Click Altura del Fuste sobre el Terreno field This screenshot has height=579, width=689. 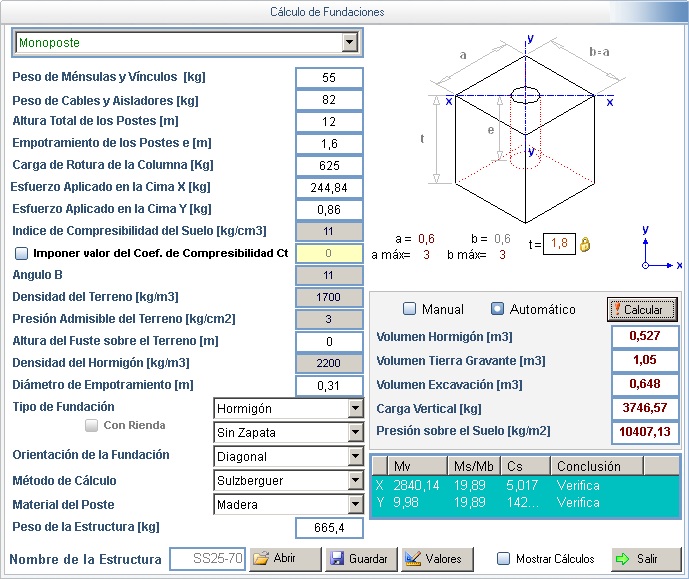329,341
